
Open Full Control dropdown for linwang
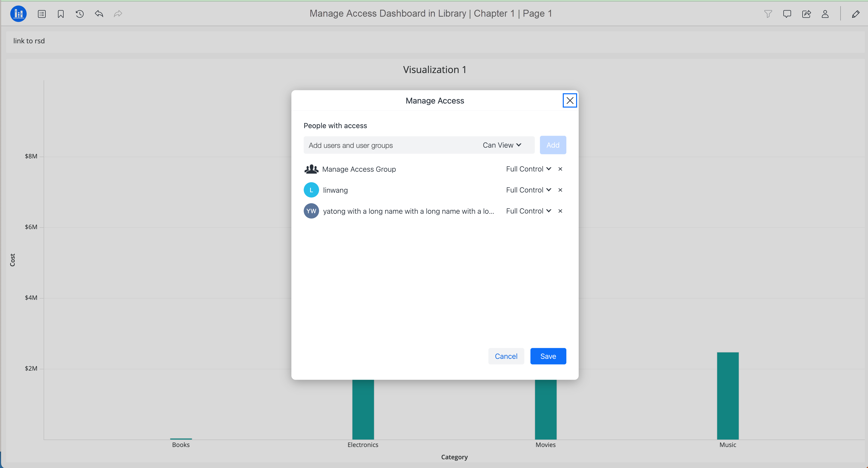pos(528,190)
